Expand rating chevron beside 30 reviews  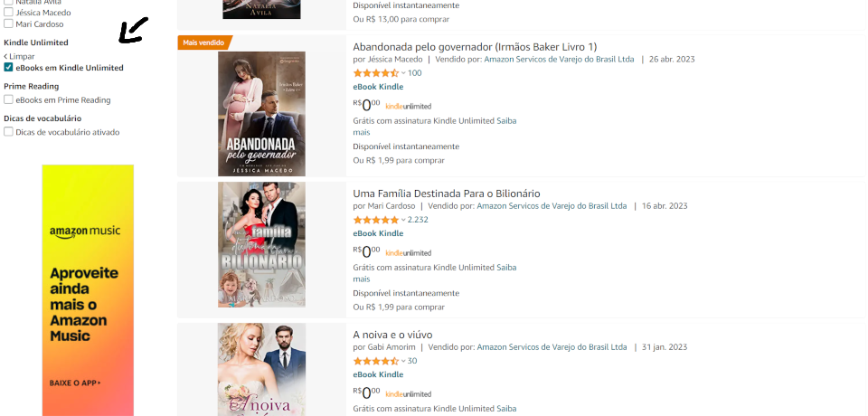[403, 361]
